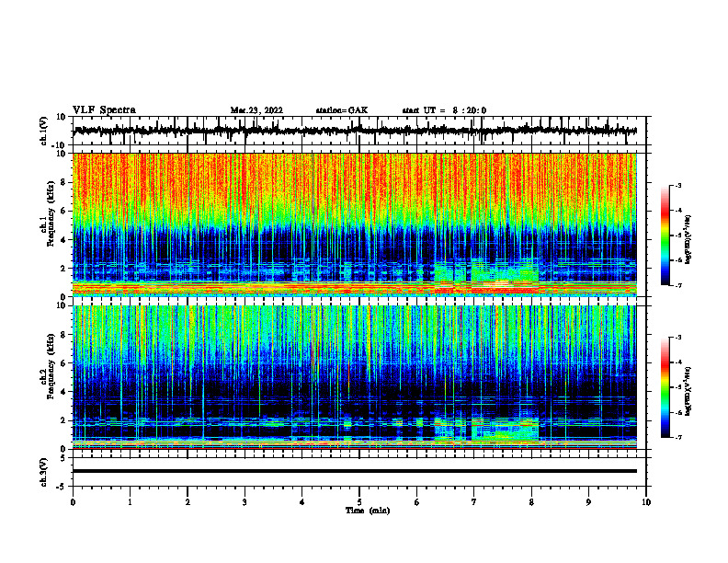Click the "Time (min)" x-axis label

368,511
